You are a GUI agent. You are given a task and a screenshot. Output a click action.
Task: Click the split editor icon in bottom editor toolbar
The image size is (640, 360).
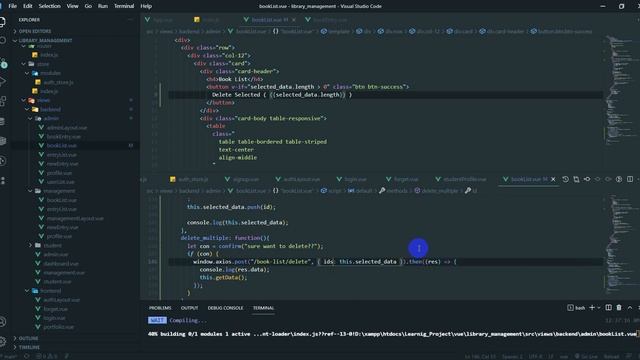tap(630, 179)
